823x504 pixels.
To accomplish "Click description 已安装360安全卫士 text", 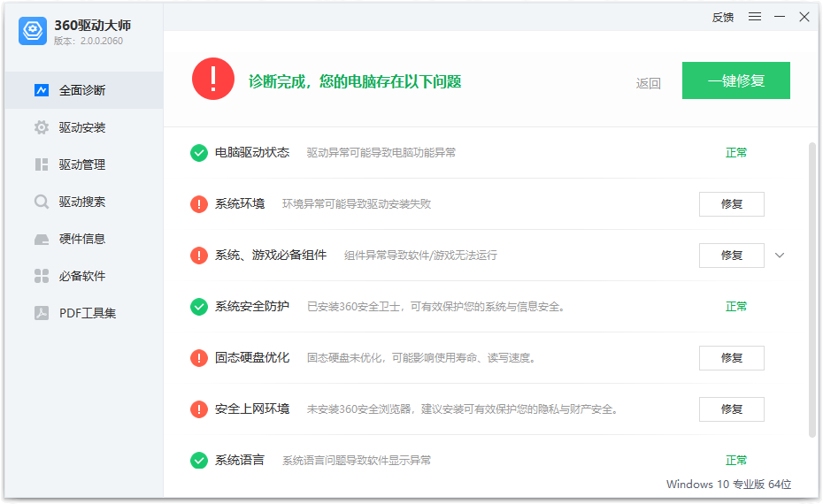I will click(x=435, y=306).
